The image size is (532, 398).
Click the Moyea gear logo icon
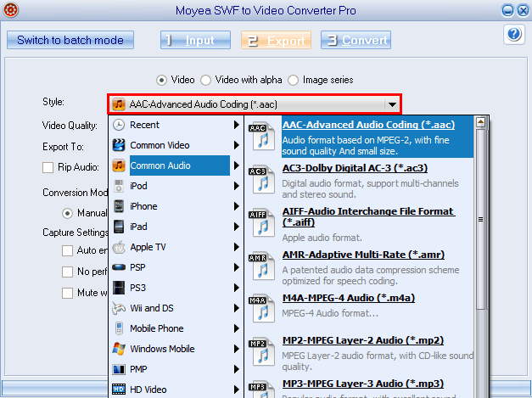click(10, 10)
